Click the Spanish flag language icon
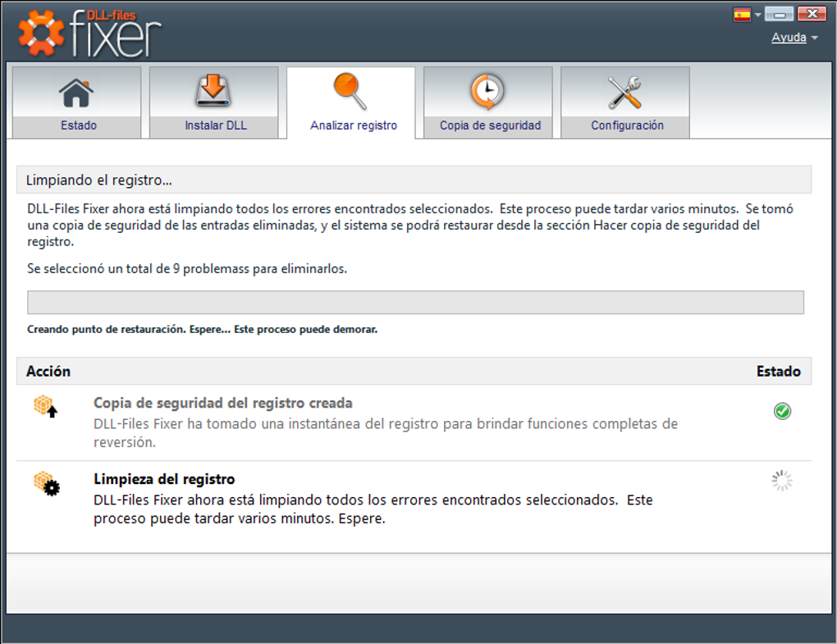The image size is (837, 644). (x=742, y=15)
